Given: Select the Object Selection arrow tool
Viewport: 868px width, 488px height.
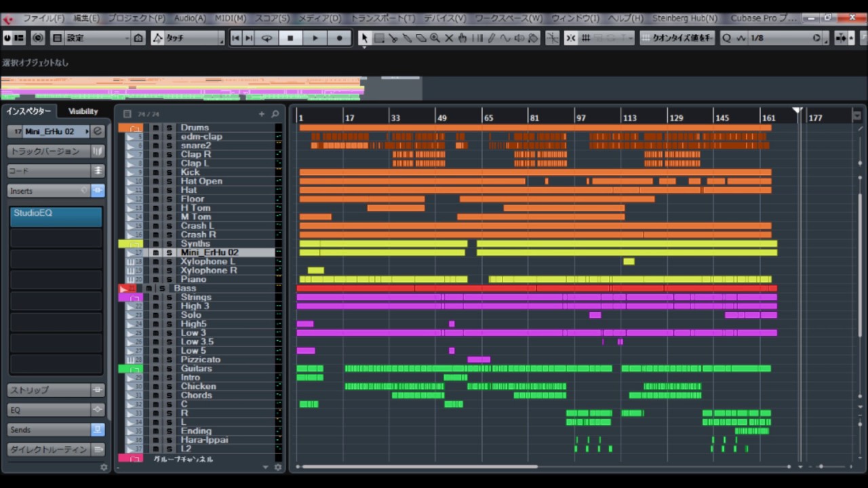Looking at the screenshot, I should point(365,39).
